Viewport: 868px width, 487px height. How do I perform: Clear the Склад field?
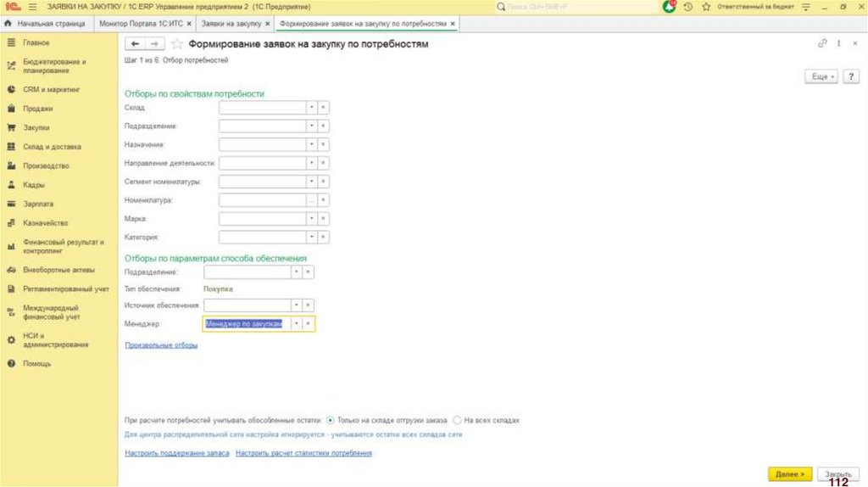[x=323, y=108]
